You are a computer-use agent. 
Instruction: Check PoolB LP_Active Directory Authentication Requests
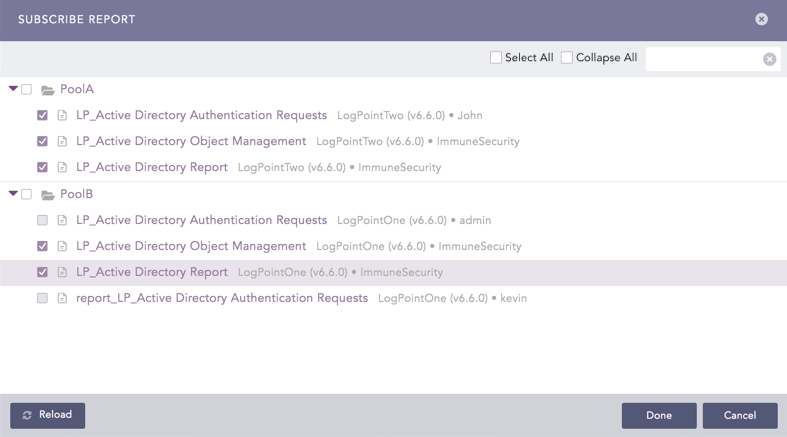[x=42, y=220]
